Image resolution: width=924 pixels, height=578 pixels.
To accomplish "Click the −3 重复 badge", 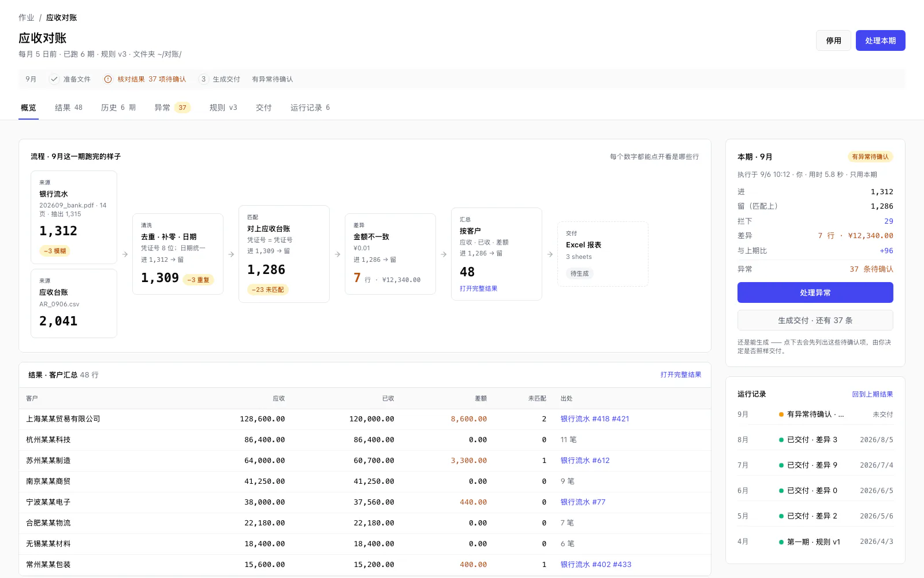I will point(198,280).
